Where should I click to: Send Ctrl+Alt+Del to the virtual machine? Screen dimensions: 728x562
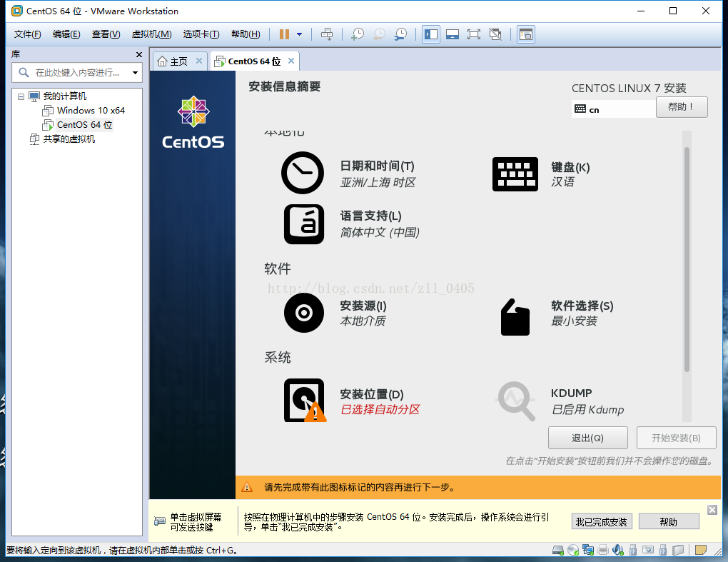327,34
